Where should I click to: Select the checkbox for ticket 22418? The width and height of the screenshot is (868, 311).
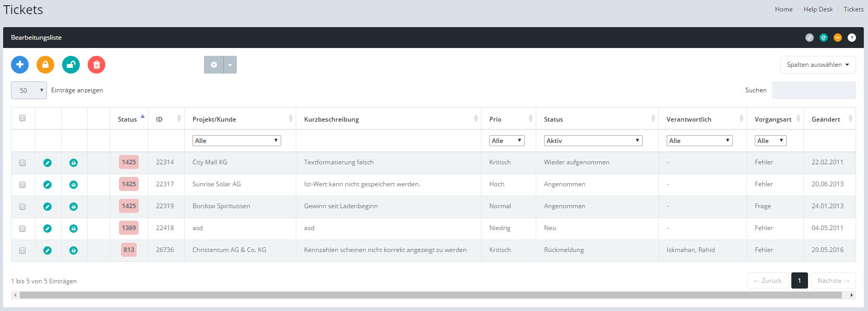22,229
